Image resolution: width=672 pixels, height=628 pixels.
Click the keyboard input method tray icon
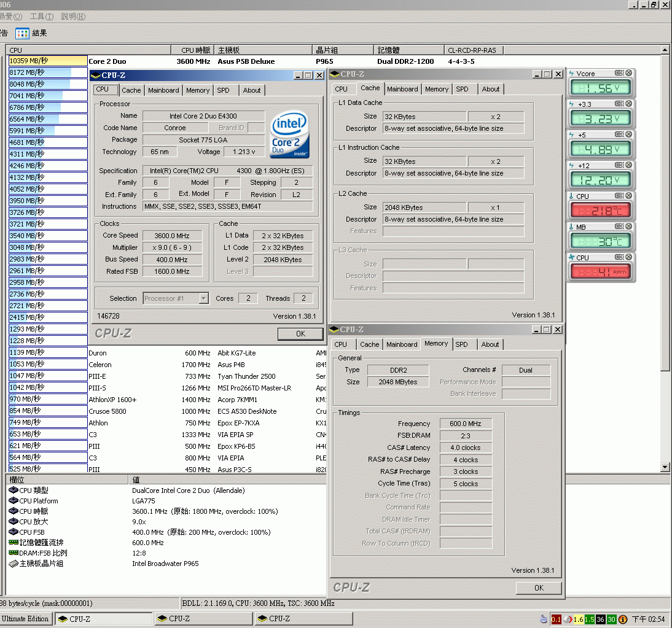click(x=544, y=619)
